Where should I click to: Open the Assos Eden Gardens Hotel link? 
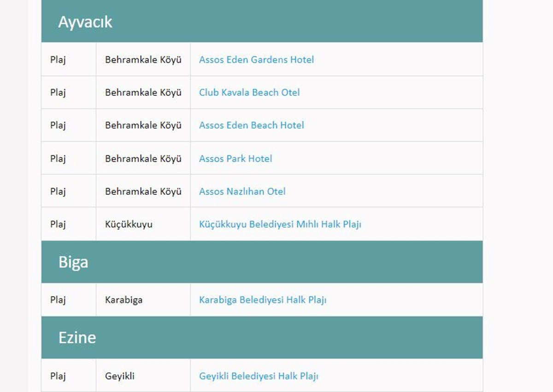click(256, 59)
